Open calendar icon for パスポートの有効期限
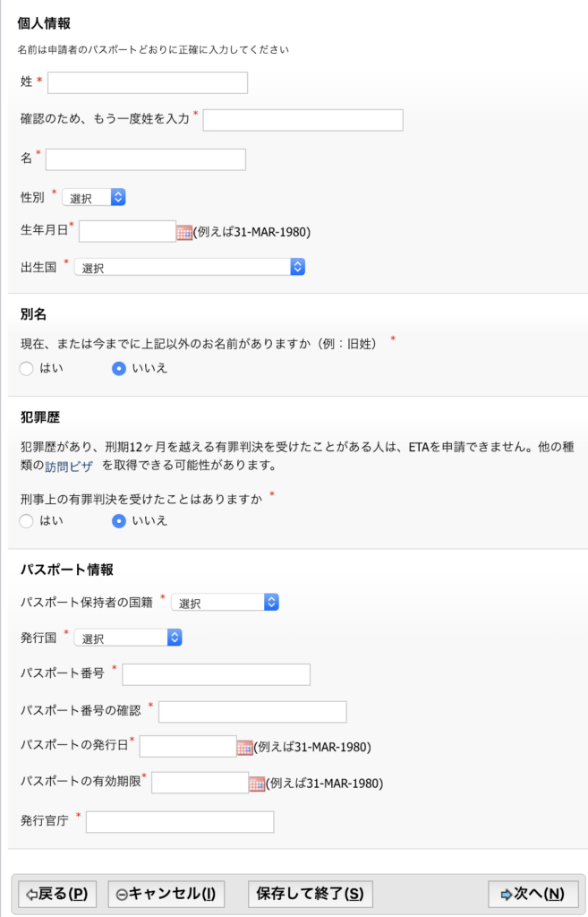Viewport: 588px width, 917px height. click(x=257, y=784)
